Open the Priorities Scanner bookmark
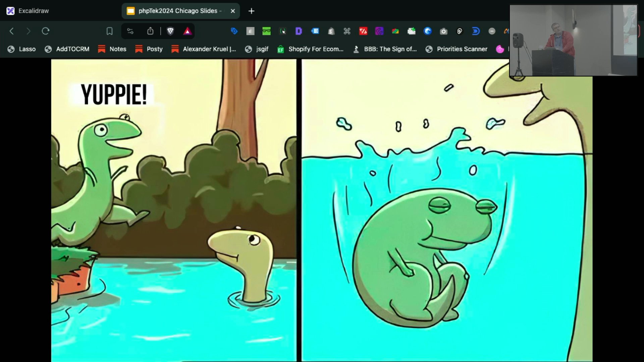This screenshot has width=644, height=362. 457,49
